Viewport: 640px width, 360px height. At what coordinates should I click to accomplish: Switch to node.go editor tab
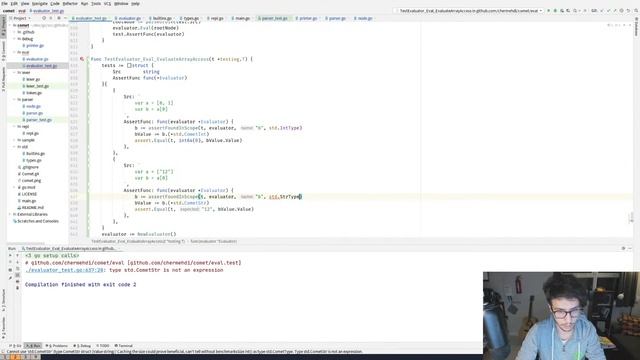pos(363,18)
